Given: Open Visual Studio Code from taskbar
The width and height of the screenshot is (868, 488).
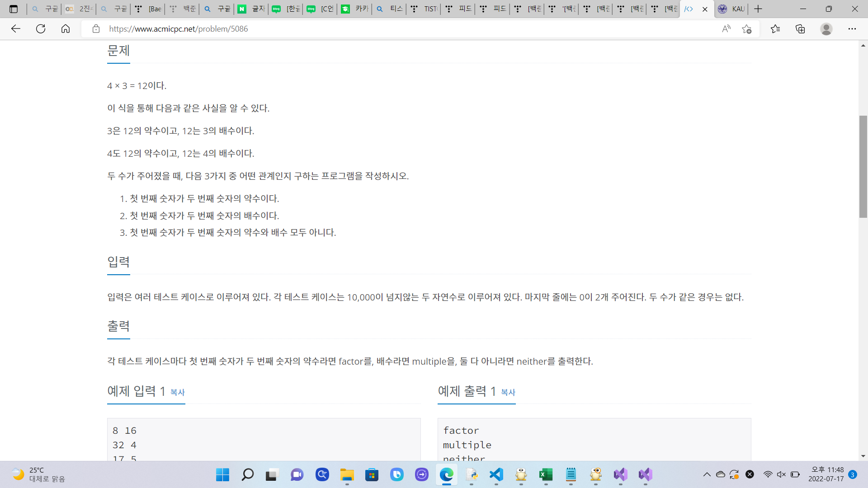Looking at the screenshot, I should pyautogui.click(x=496, y=474).
